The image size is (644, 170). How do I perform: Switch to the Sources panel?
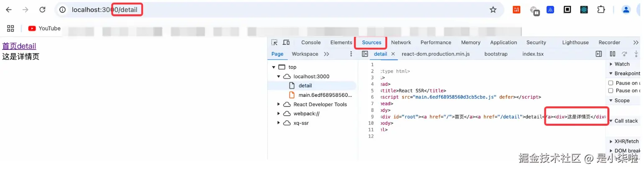click(372, 42)
